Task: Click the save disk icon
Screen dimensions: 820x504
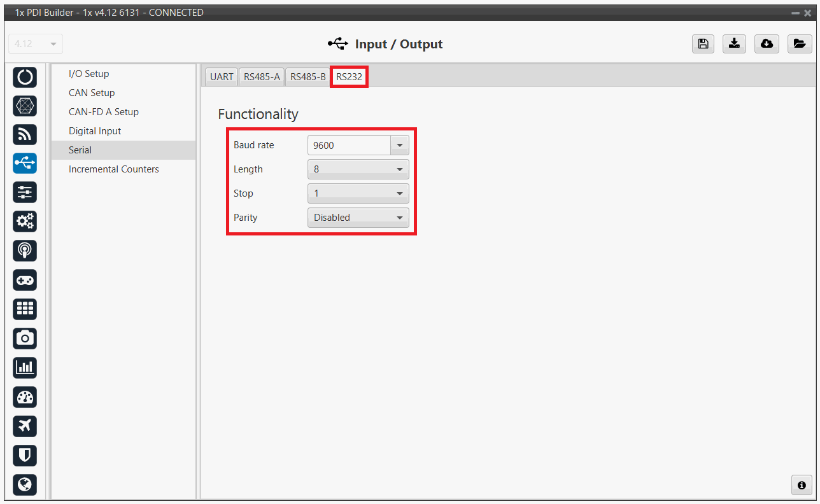Action: tap(702, 43)
